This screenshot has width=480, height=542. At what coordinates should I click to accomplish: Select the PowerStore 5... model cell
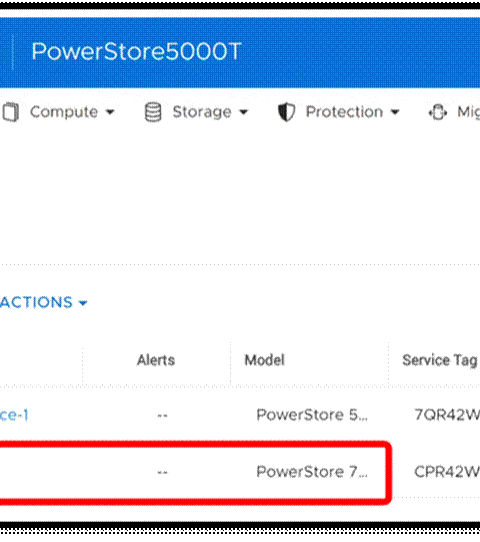coord(312,415)
